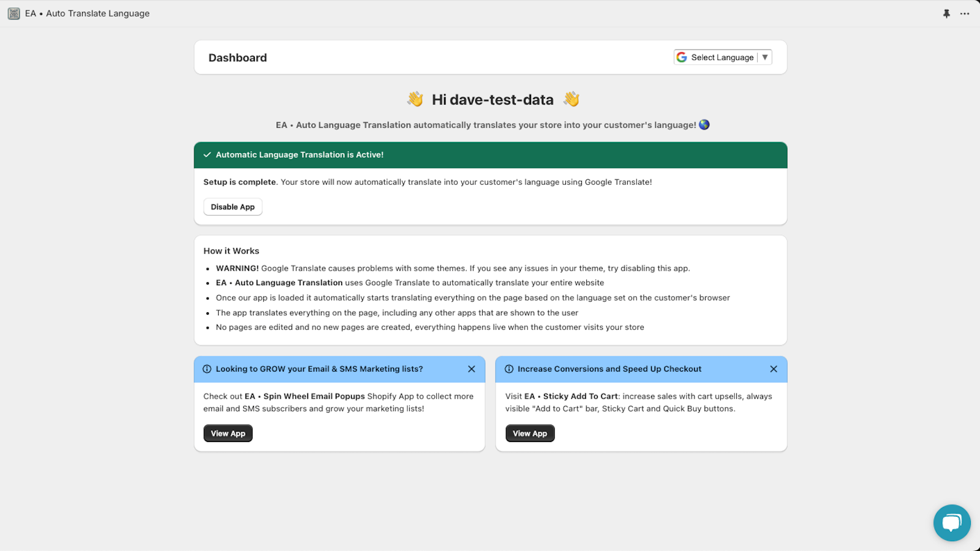Click 'Automatic Language Translation is Active!' text
The height and width of the screenshot is (551, 980).
[300, 155]
